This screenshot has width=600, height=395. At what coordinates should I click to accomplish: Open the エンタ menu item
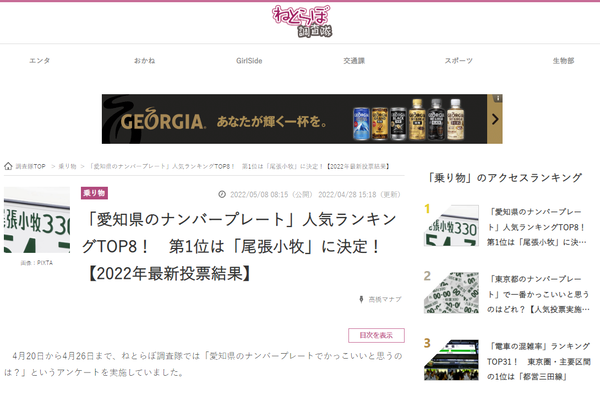[40, 60]
